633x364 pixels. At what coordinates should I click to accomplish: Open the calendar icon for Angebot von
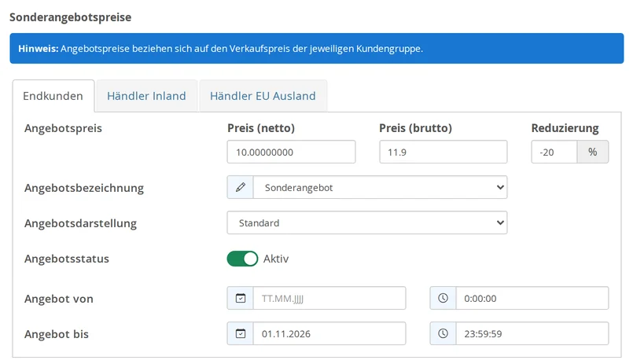point(240,298)
